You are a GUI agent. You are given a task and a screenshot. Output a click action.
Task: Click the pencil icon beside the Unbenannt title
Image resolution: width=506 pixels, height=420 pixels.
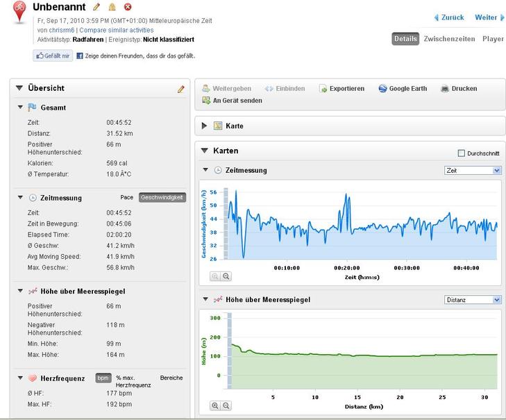point(97,7)
